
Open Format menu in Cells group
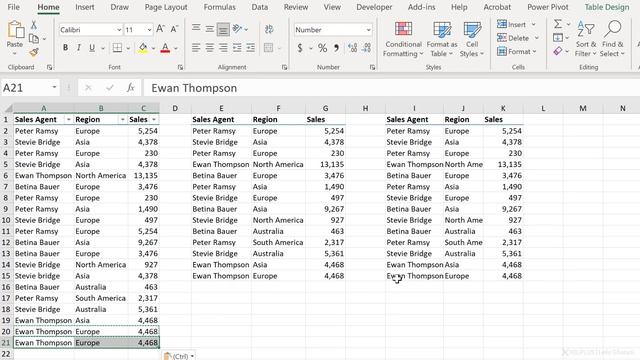517,51
